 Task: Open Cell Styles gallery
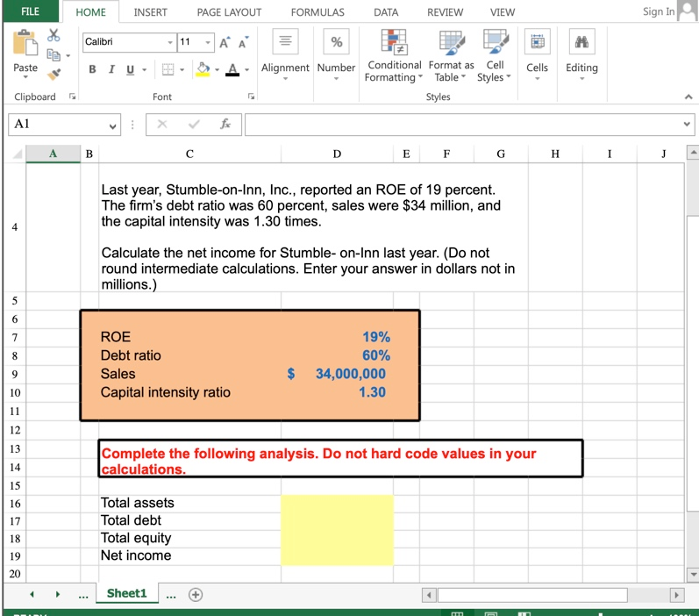[495, 56]
